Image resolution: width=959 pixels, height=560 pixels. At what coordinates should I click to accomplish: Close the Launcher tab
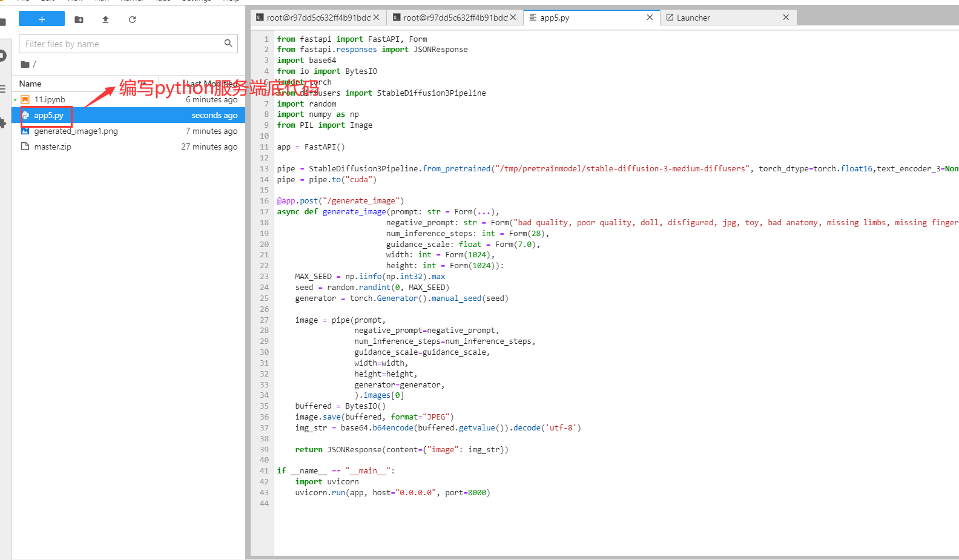pos(786,18)
